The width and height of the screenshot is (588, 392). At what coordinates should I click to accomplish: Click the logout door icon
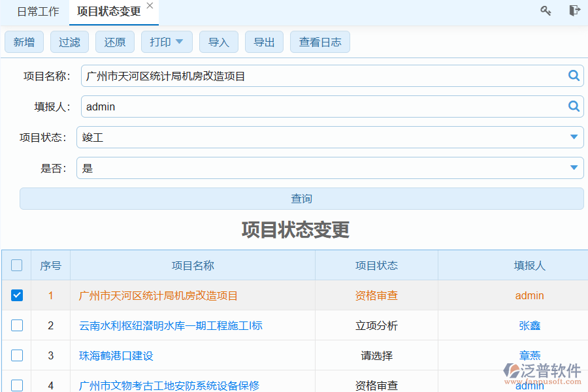[x=574, y=10]
